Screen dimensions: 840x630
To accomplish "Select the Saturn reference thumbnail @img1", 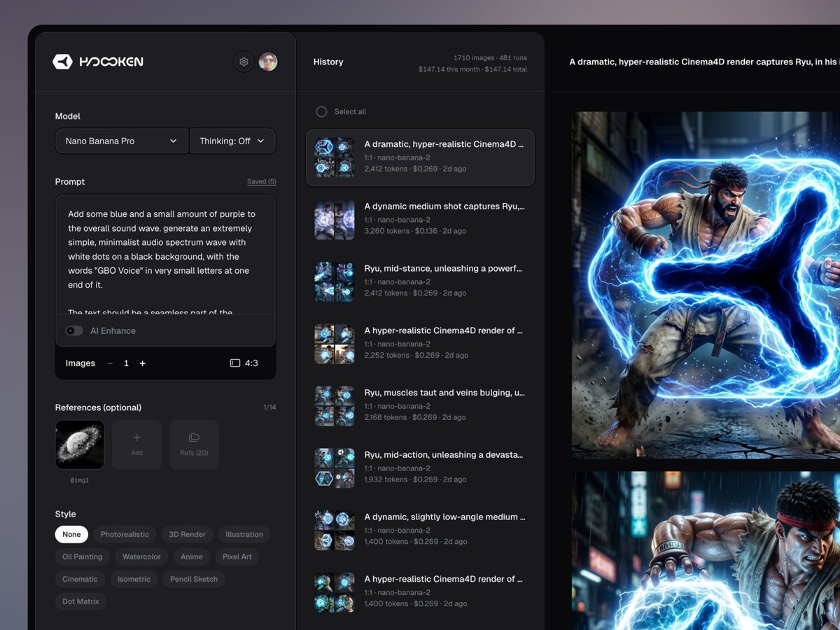I will [80, 444].
